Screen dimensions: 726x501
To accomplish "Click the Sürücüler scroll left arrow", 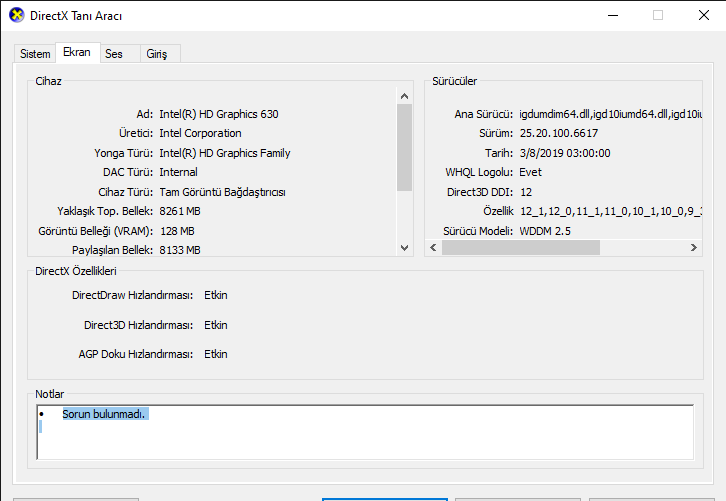I will coord(433,248).
